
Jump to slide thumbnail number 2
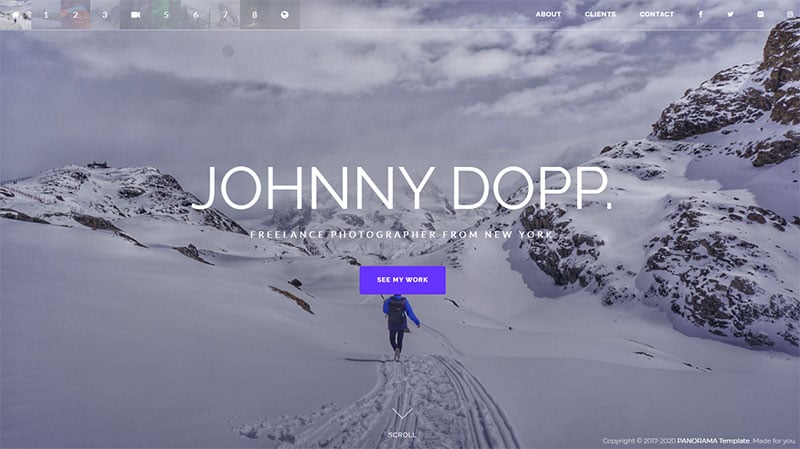76,15
